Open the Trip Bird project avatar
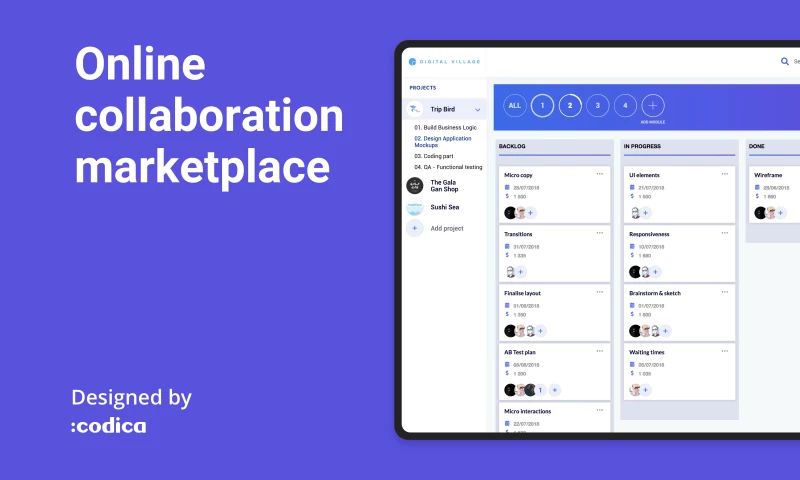The image size is (800, 480). (x=415, y=109)
